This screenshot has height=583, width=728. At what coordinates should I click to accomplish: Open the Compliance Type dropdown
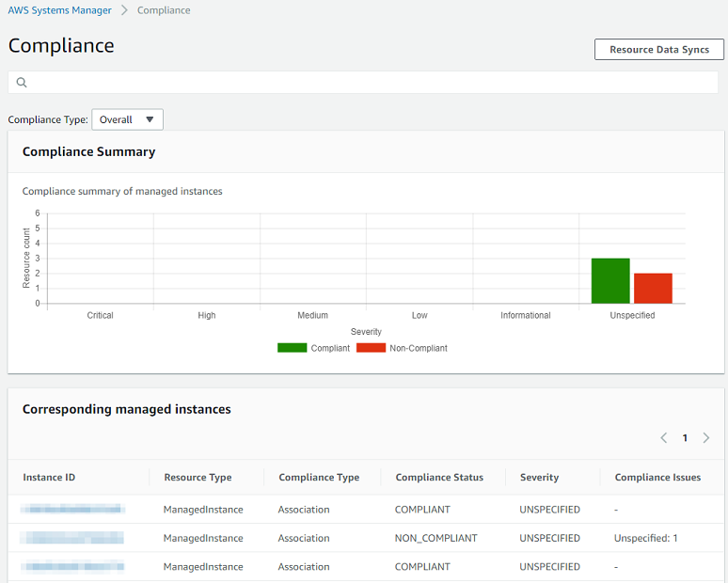coord(127,119)
